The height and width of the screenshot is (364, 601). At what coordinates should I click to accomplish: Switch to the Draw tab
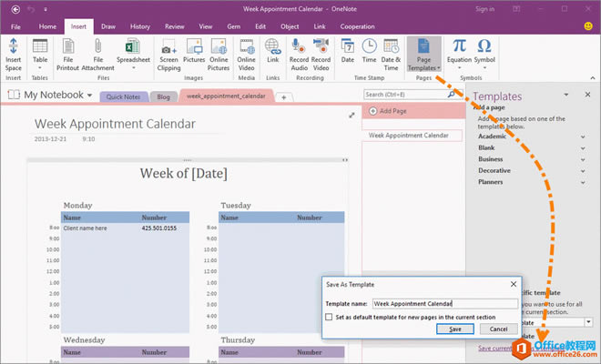(108, 26)
